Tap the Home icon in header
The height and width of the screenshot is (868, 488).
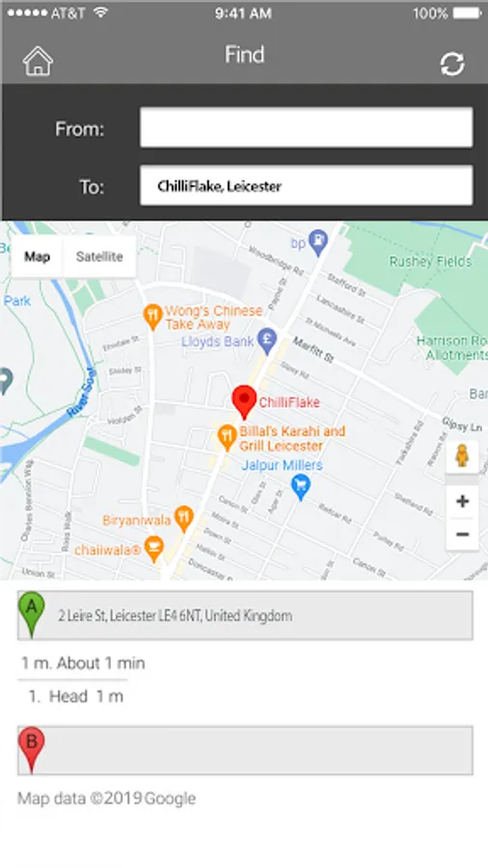tap(38, 61)
